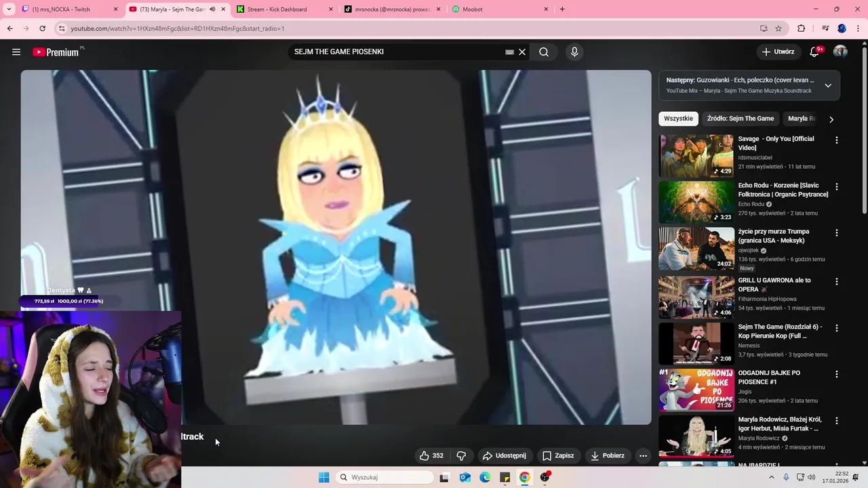
Task: Show hidden system tray icons
Action: coord(771,477)
